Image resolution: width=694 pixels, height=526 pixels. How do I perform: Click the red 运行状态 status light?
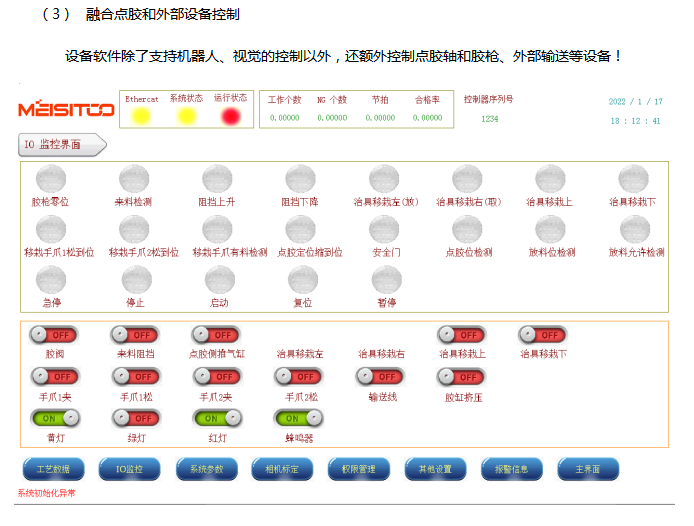click(x=231, y=116)
